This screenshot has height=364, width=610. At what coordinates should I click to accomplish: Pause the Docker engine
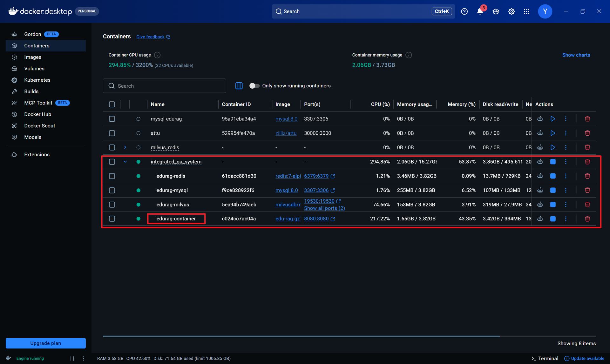(x=72, y=358)
